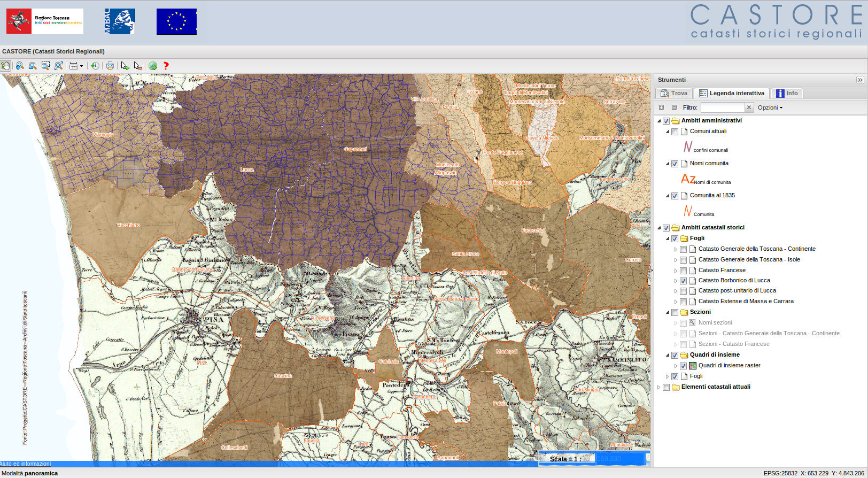This screenshot has width=868, height=478.
Task: Collapse the Comuni attuali node arrow
Action: pos(668,132)
